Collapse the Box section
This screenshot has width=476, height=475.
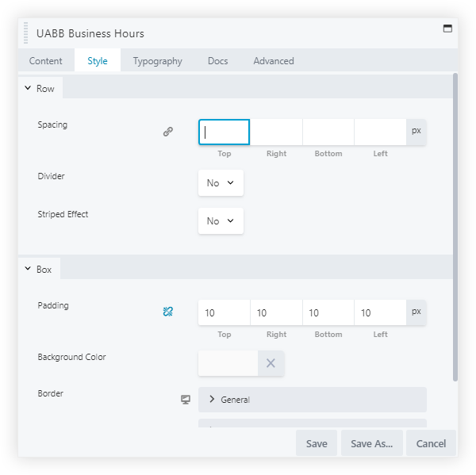point(39,270)
